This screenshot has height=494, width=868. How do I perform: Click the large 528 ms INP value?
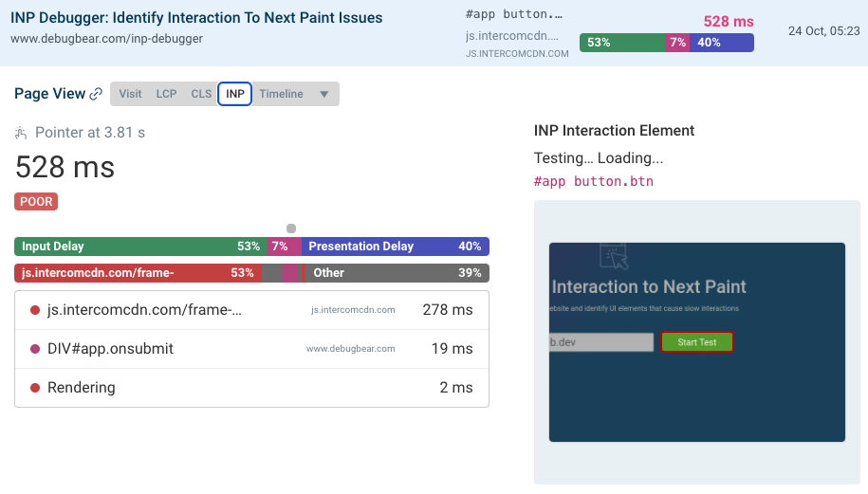coord(65,167)
